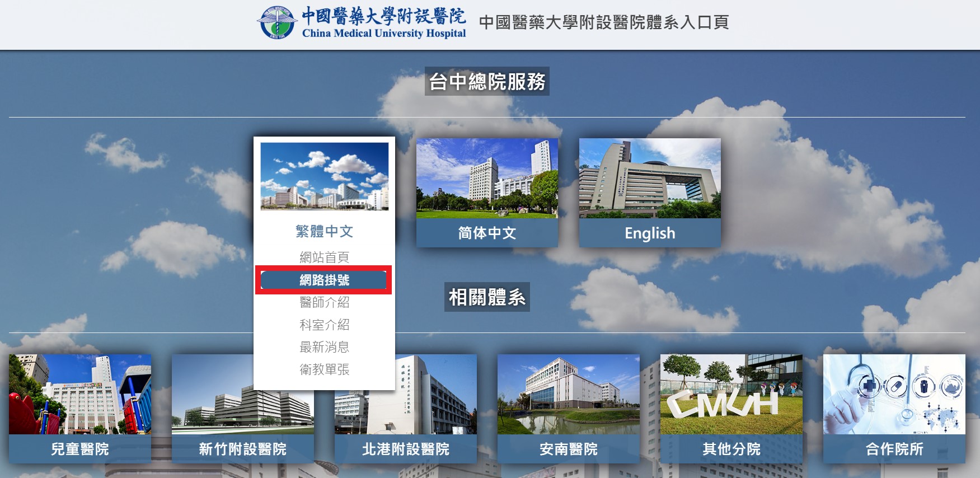
Task: Click the English card building photo
Action: (x=650, y=178)
